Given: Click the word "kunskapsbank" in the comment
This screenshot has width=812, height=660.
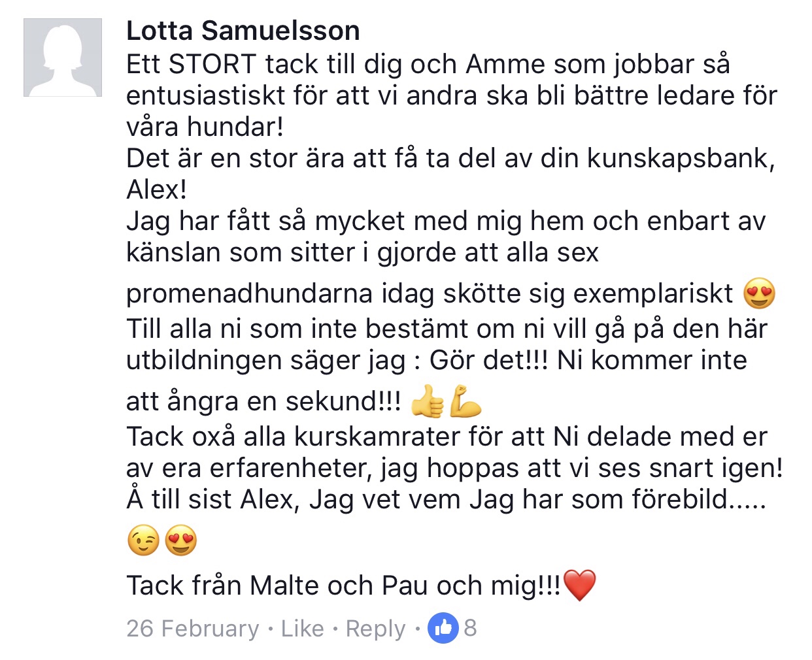Looking at the screenshot, I should click(680, 158).
